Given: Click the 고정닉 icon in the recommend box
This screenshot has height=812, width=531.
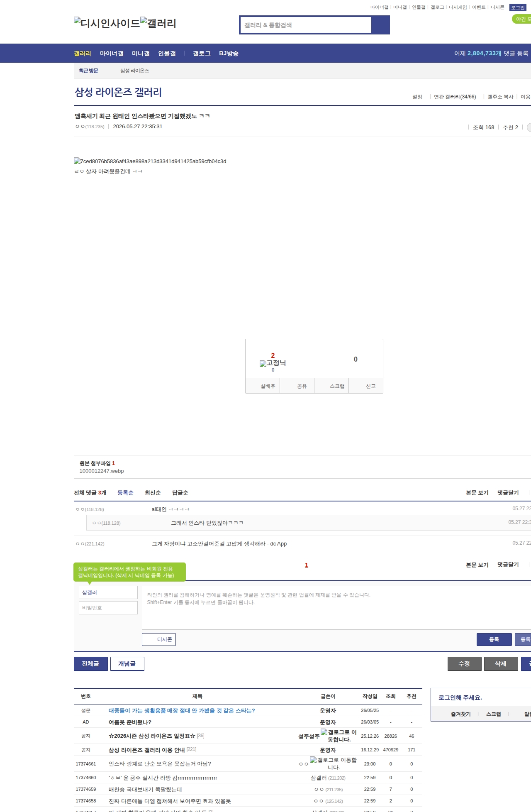Looking at the screenshot, I should click(273, 363).
